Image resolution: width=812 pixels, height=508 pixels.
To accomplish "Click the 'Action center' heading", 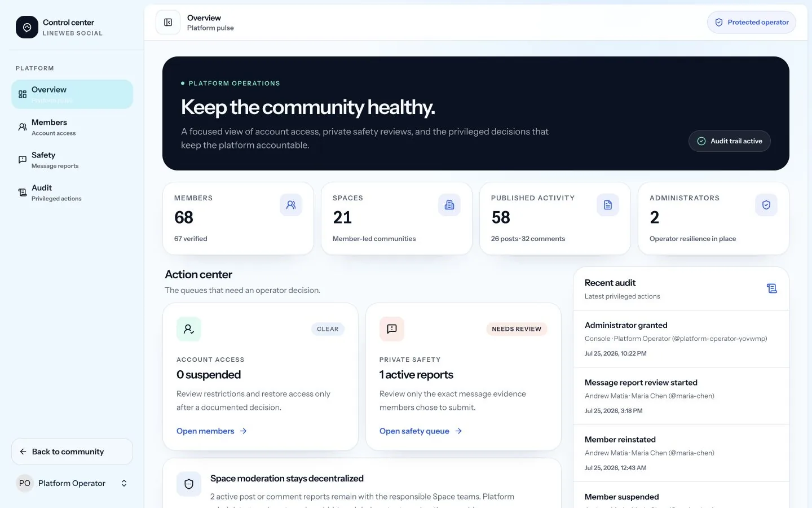I will [198, 274].
